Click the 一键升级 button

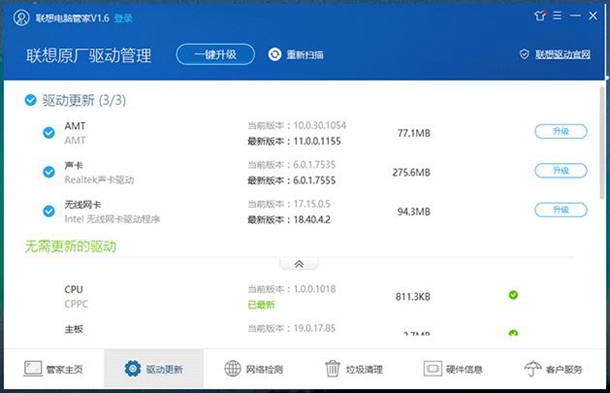coord(216,54)
